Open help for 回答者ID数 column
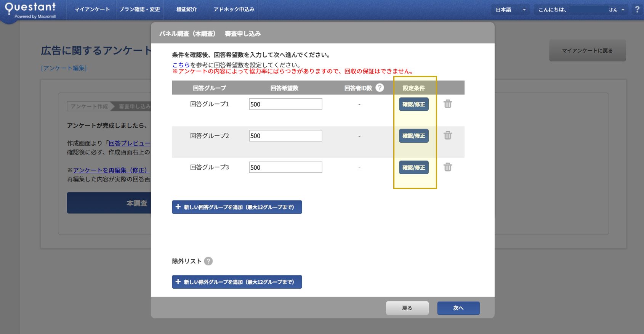This screenshot has height=334, width=644. click(380, 88)
